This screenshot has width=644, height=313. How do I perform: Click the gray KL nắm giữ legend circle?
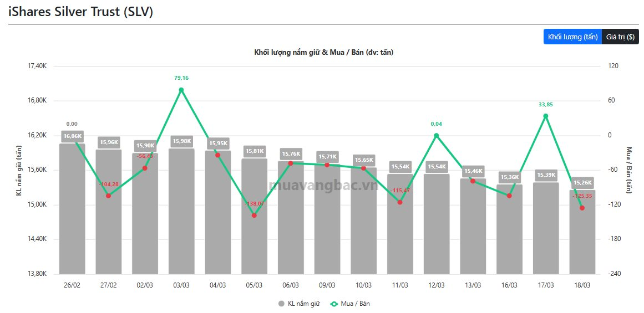pos(281,304)
